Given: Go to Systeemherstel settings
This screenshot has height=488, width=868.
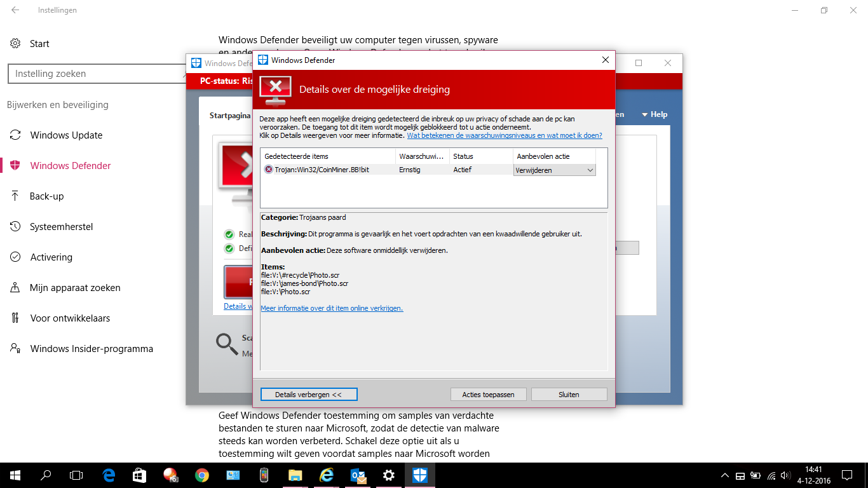Looking at the screenshot, I should click(62, 227).
